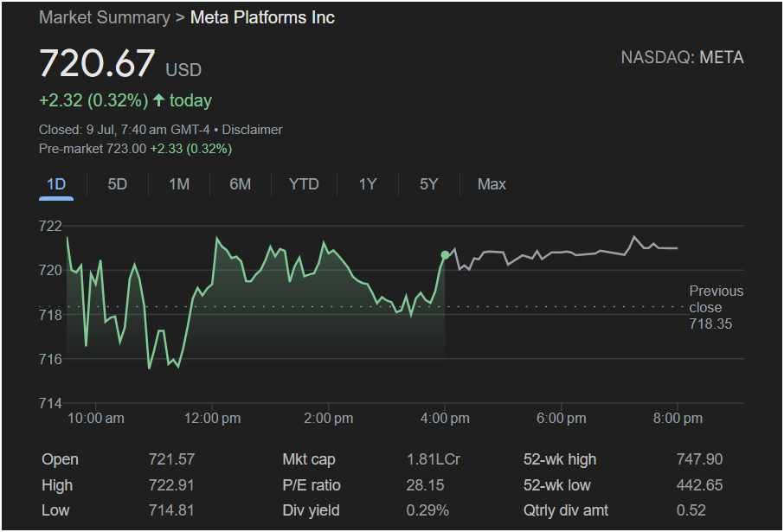Click the 720 price axis label
784x532 pixels.
click(50, 271)
